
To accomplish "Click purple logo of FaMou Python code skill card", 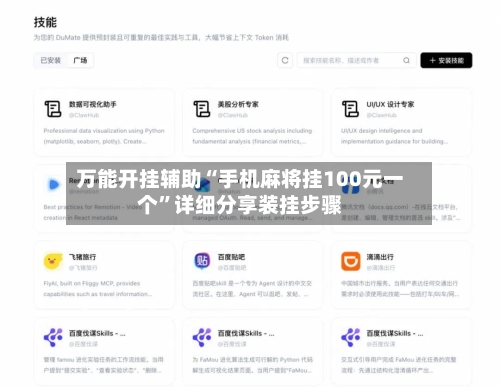I will pos(202,338).
